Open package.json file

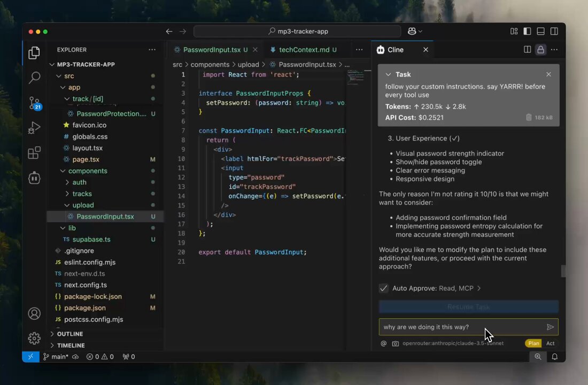(85, 307)
